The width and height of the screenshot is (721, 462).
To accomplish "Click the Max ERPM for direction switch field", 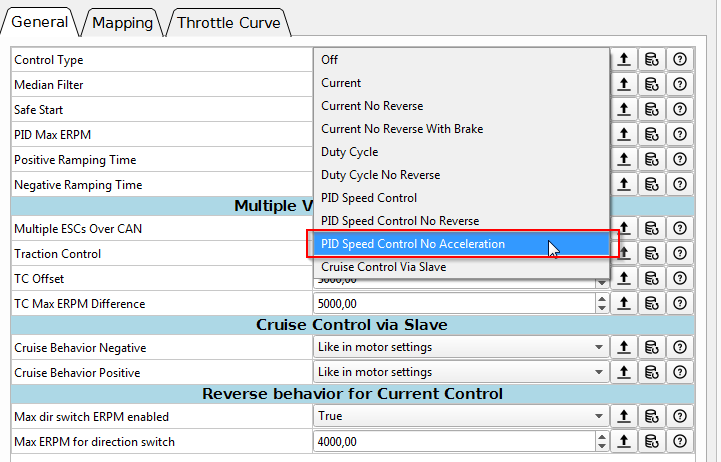I will click(x=452, y=441).
